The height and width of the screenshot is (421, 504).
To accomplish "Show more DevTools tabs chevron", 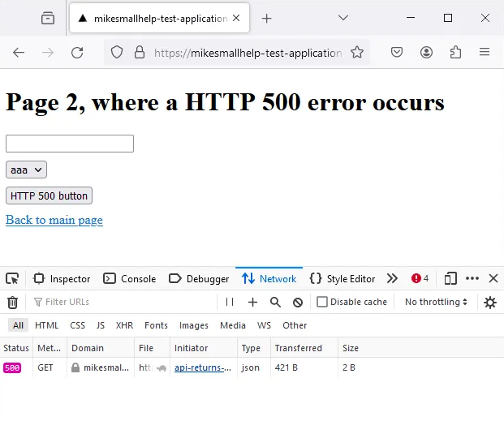I will pos(392,278).
